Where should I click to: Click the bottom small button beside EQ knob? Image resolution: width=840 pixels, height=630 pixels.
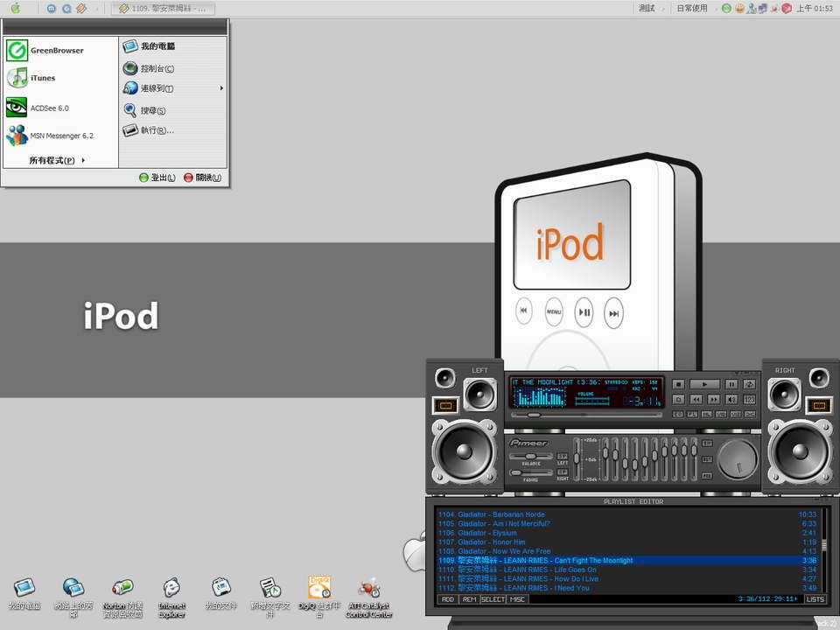(707, 475)
